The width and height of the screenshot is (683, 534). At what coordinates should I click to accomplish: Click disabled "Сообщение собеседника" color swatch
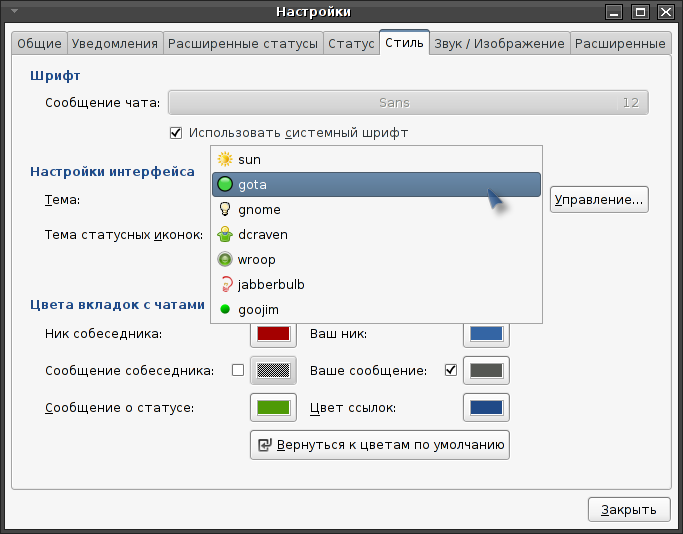273,370
